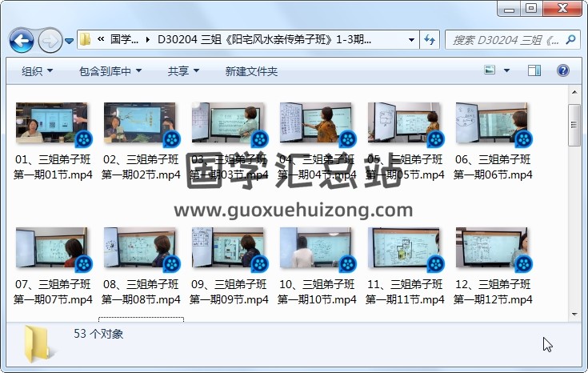This screenshot has width=588, height=373.
Task: Expand hidden path via double chevron
Action: (101, 39)
